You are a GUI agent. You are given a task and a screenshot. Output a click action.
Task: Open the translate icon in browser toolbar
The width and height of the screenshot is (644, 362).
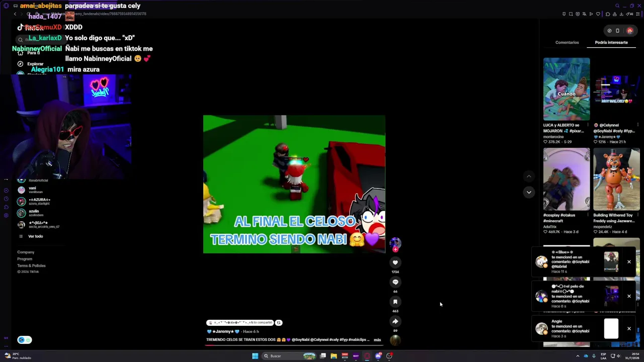pos(584,14)
